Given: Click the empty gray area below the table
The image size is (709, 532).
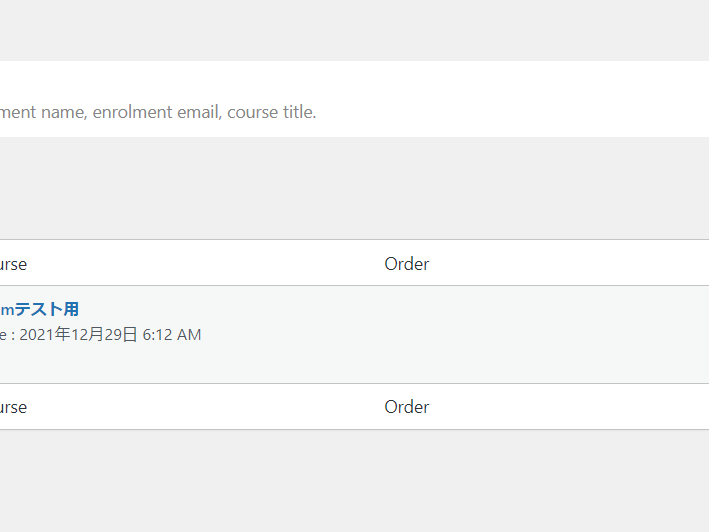Looking at the screenshot, I should pos(354,481).
